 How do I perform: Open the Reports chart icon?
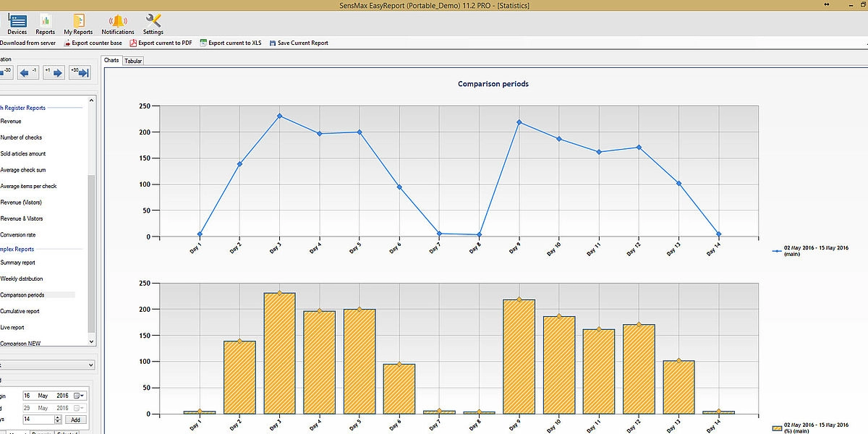pos(46,23)
